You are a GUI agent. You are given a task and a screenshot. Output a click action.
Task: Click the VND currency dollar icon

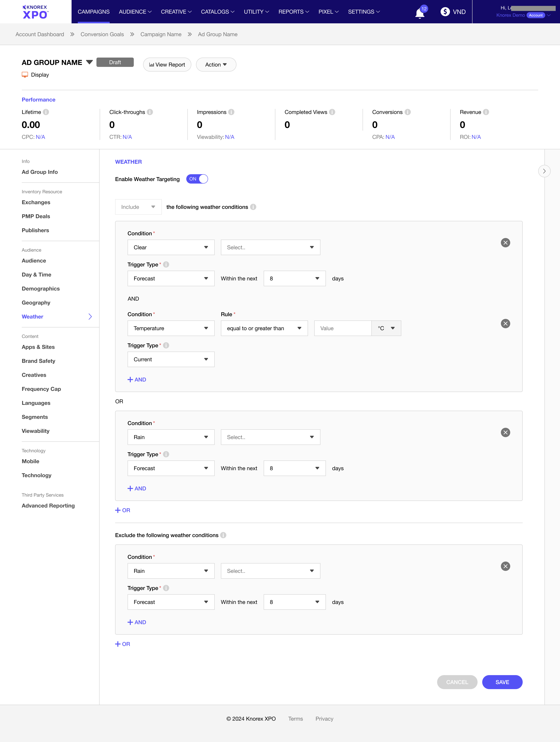click(445, 12)
